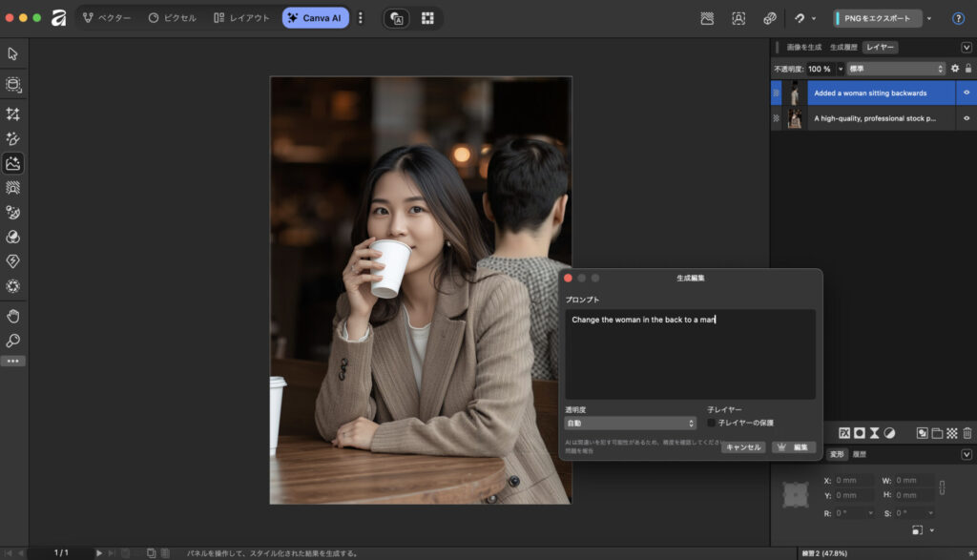Image resolution: width=977 pixels, height=560 pixels.
Task: Select the Hand pan tool
Action: point(13,316)
